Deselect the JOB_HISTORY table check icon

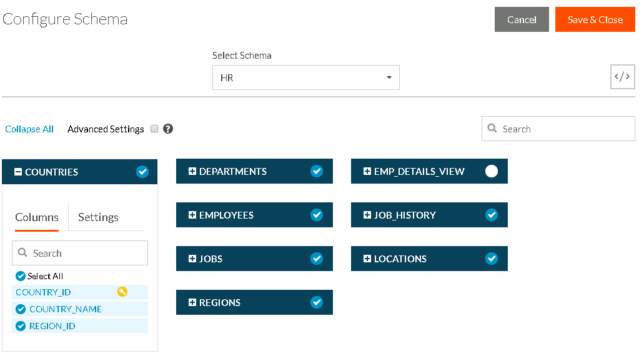pyautogui.click(x=492, y=215)
